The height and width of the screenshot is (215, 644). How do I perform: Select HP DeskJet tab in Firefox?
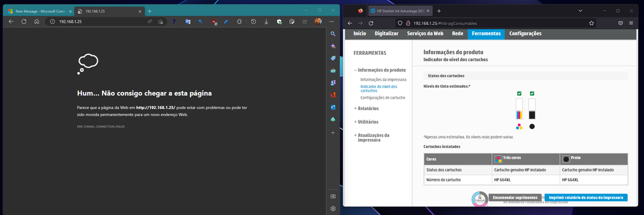point(397,11)
